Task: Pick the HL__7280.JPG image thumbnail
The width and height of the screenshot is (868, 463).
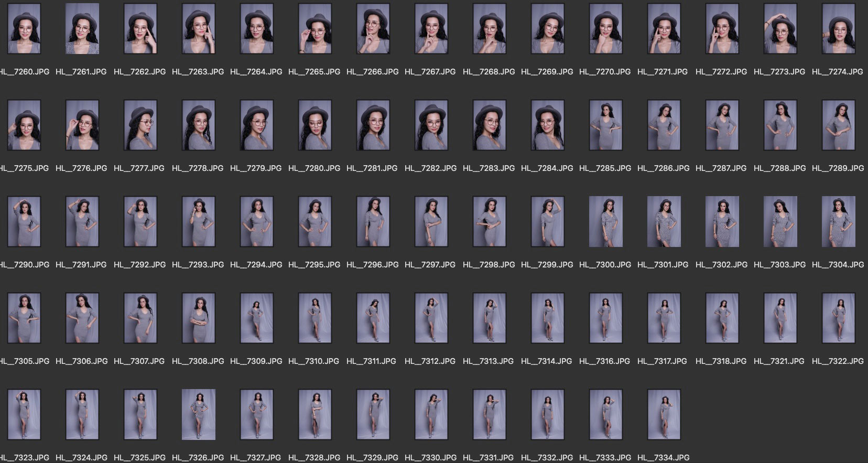Action: pyautogui.click(x=315, y=125)
